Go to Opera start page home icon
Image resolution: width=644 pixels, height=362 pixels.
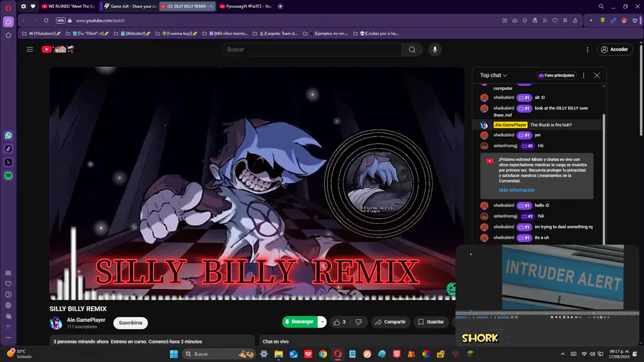(8, 21)
